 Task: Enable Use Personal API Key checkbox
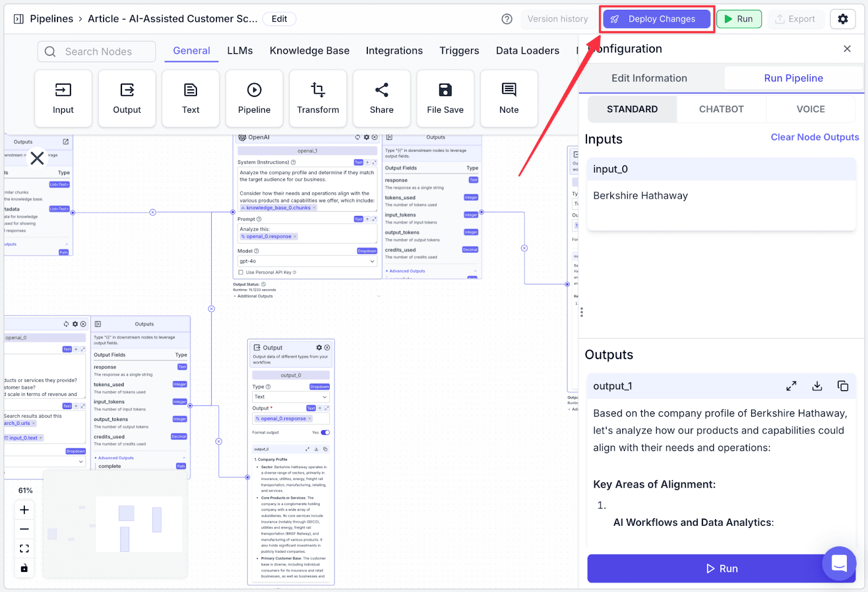[x=241, y=272]
